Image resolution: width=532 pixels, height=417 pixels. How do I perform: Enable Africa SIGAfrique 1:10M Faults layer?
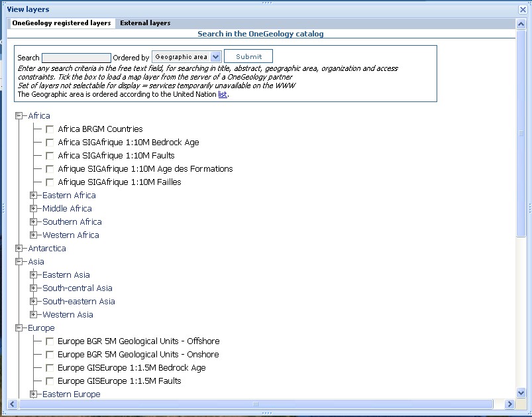(50, 156)
